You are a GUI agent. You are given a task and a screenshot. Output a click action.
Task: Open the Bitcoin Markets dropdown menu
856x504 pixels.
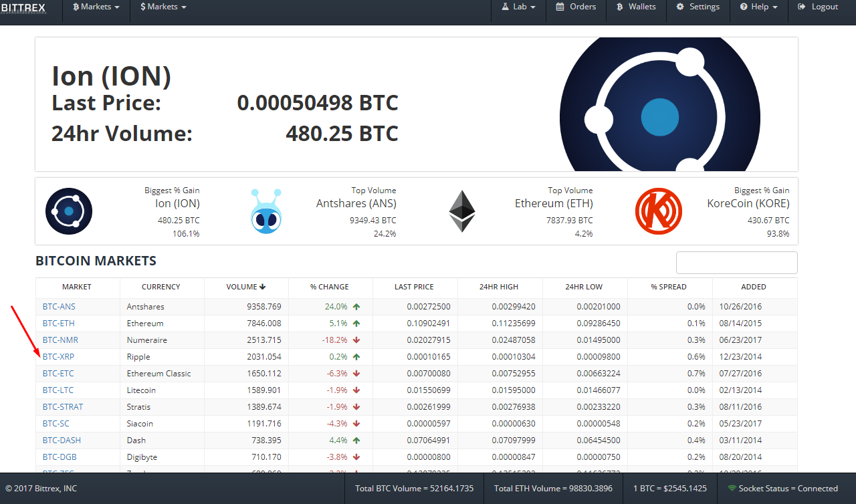96,7
